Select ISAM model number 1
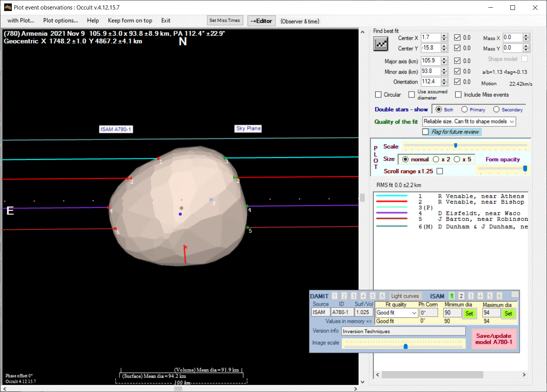This screenshot has height=392, width=547. (x=452, y=296)
